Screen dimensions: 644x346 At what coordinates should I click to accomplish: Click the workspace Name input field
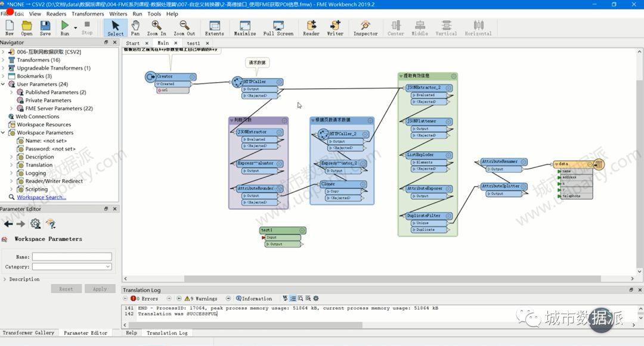(x=72, y=257)
